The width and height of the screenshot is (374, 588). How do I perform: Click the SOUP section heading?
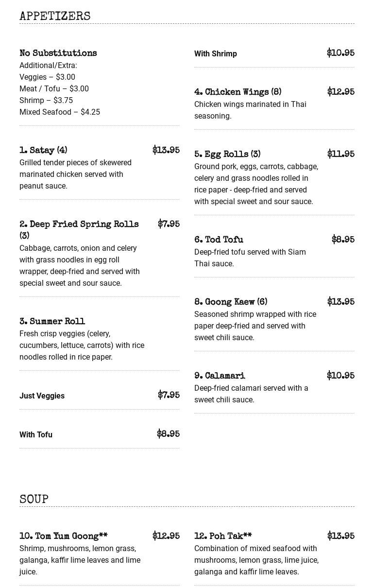(x=34, y=500)
